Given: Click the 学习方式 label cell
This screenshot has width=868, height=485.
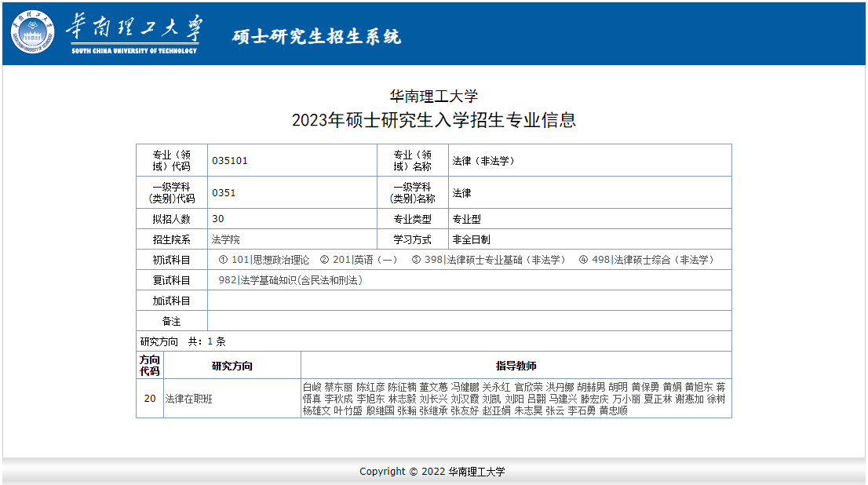Looking at the screenshot, I should point(412,239).
